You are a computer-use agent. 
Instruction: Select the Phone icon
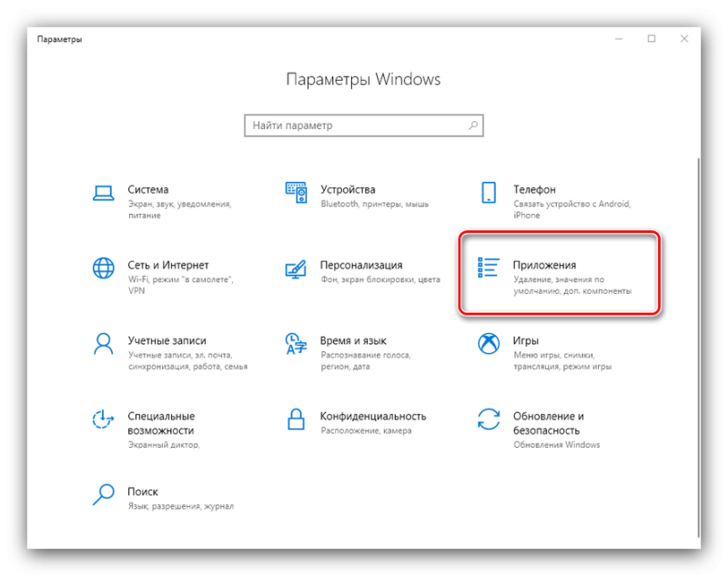coord(489,193)
